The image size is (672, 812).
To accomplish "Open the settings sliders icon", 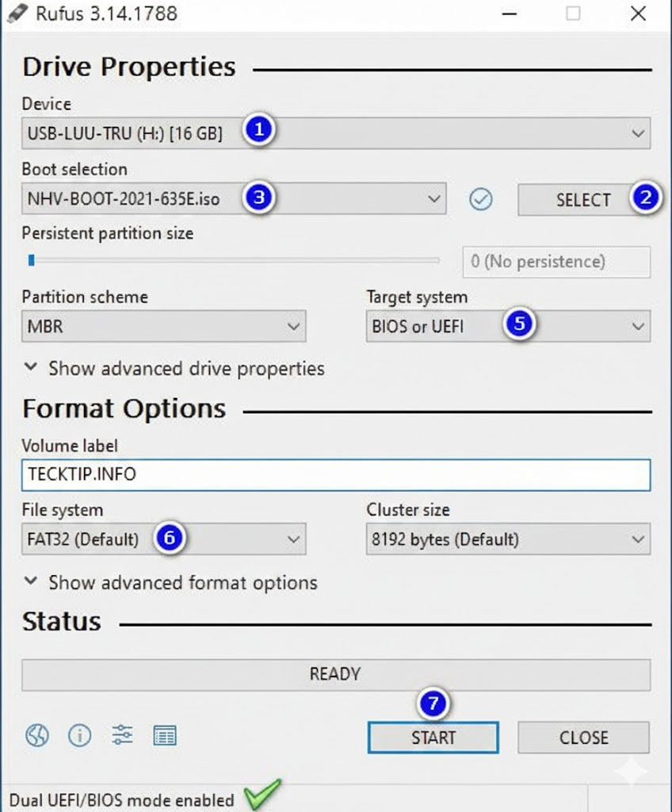I will (x=122, y=736).
